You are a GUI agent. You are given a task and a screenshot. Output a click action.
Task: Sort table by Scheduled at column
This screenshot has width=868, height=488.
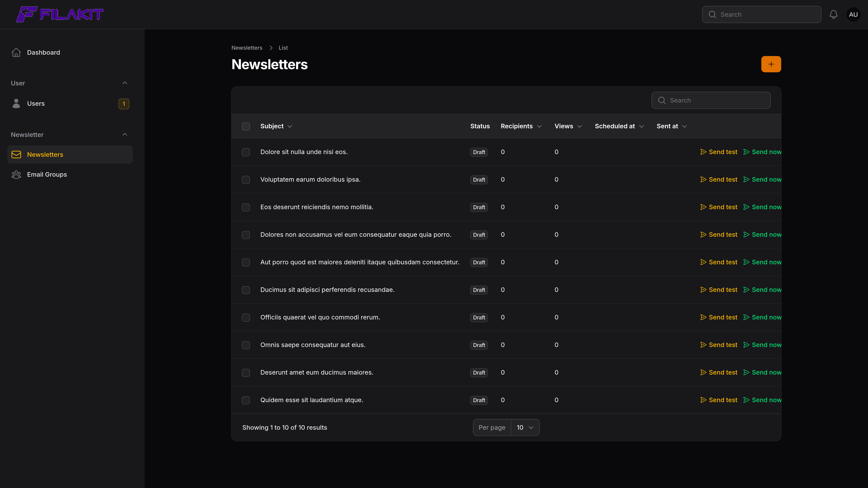click(x=619, y=126)
